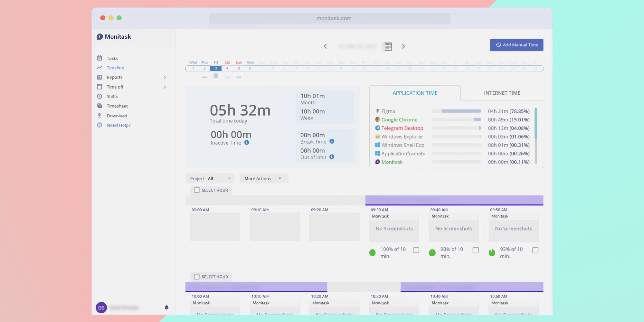644x322 pixels.
Task: Click Monitask application name in list
Action: coord(392,162)
